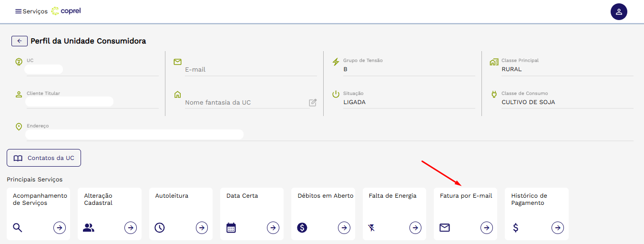Click the Data Certa calendar icon
The height and width of the screenshot is (244, 644).
[231, 228]
